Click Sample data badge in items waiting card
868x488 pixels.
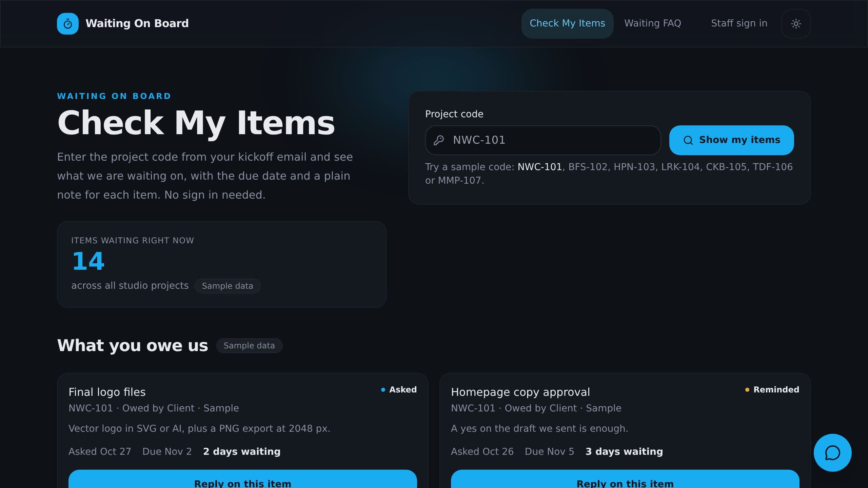coord(228,286)
